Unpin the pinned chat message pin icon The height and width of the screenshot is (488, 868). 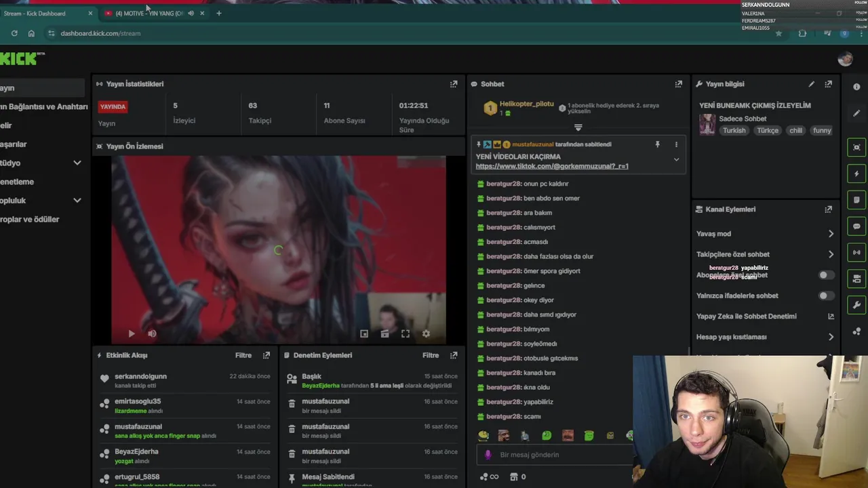coord(657,144)
